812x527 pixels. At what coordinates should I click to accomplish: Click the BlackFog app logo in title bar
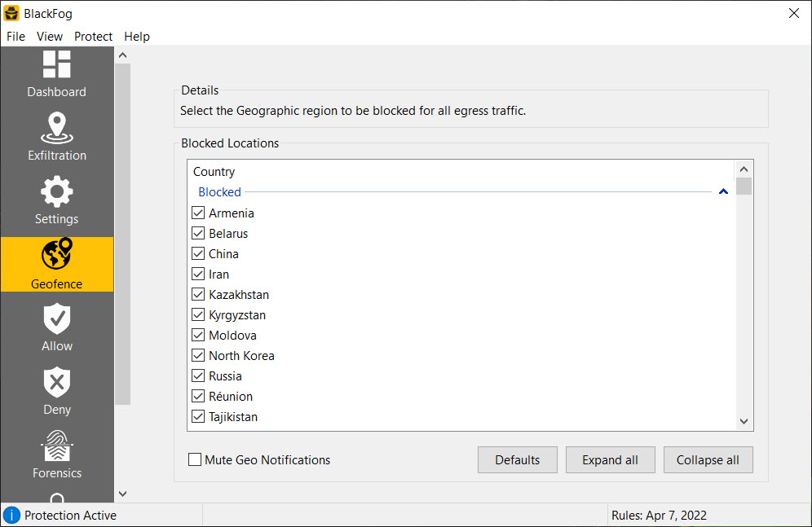11,14
